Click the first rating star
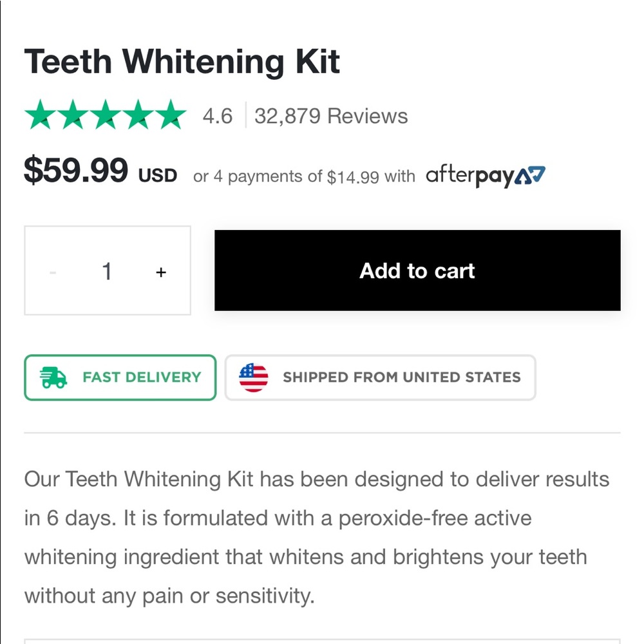644x644 pixels. (40, 117)
